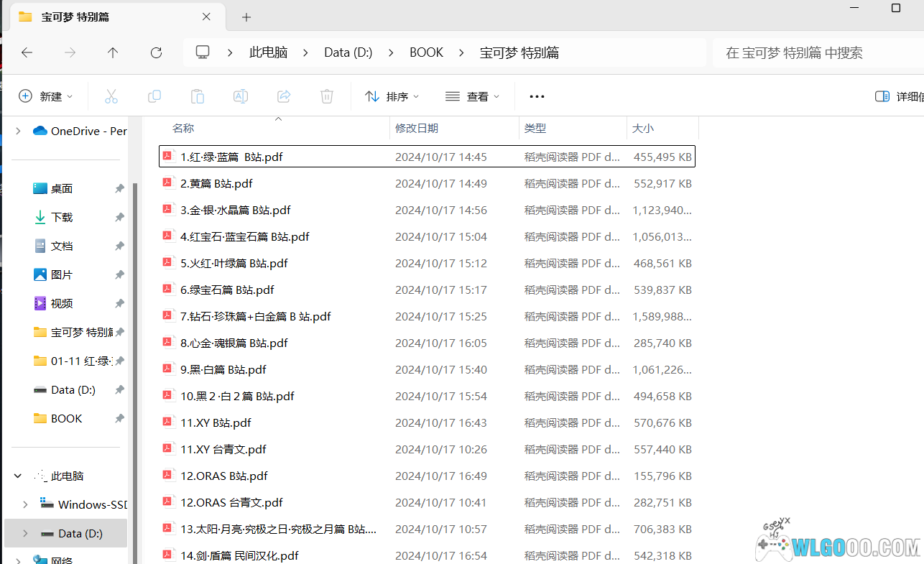Click Data (D:) in the breadcrumb path
Viewport: 924px width, 564px height.
pyautogui.click(x=348, y=52)
